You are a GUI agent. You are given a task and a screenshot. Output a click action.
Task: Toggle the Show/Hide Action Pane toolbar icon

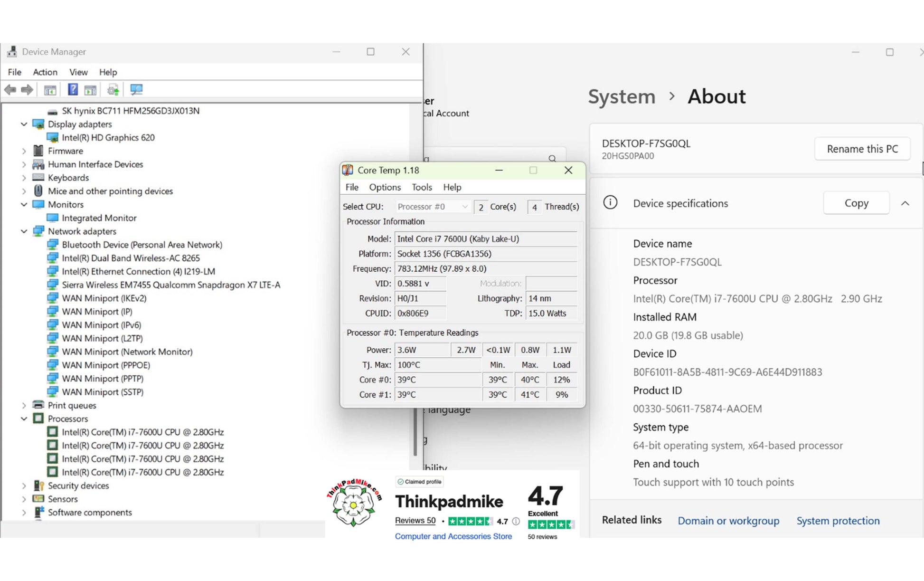pos(90,89)
